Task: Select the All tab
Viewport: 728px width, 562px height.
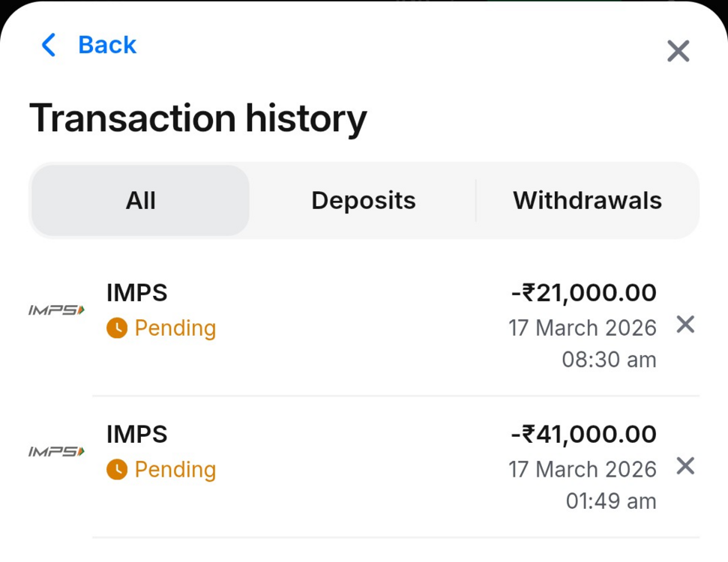Action: tap(141, 201)
